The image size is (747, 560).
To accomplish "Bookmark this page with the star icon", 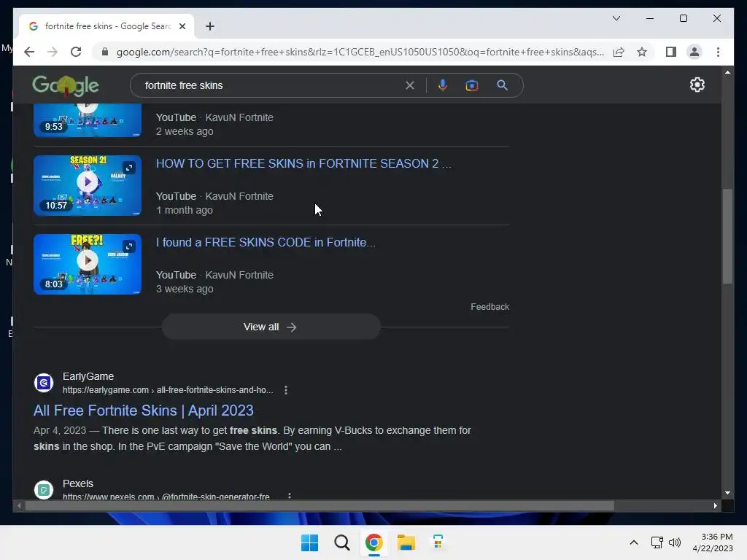I will [x=642, y=52].
